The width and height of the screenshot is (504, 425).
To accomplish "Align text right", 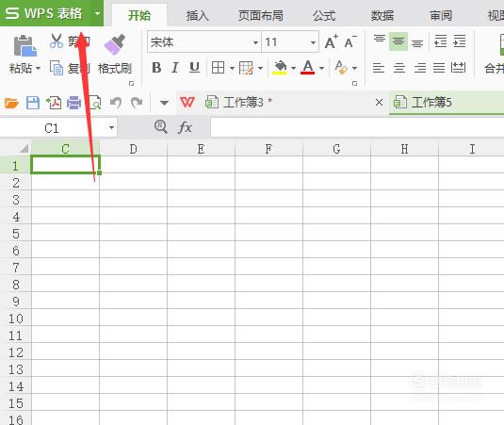I will click(x=420, y=68).
